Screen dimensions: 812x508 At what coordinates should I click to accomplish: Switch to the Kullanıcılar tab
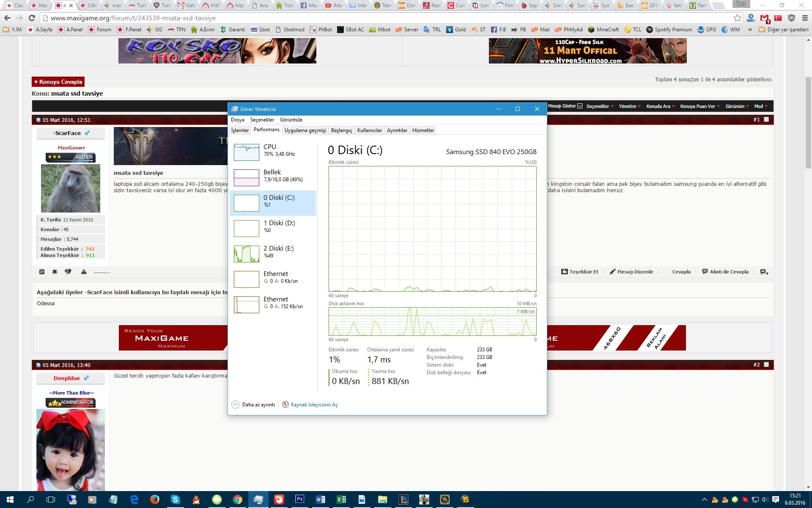(x=370, y=130)
